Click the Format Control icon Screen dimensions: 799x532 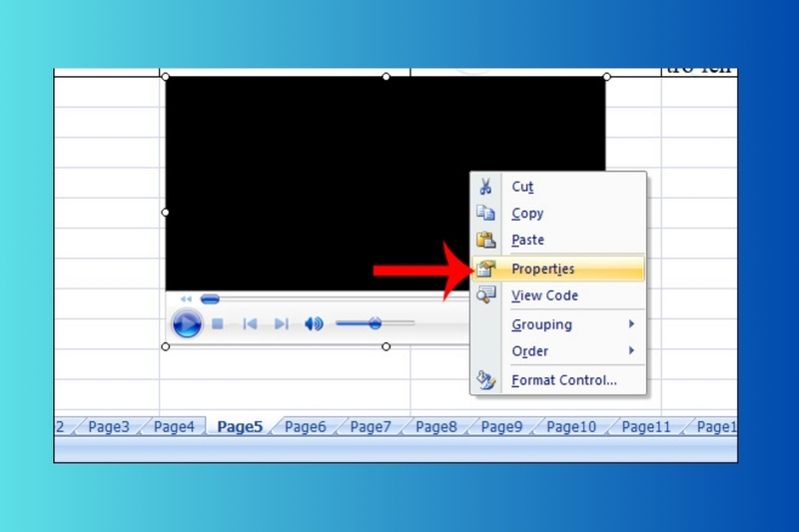[x=486, y=379]
